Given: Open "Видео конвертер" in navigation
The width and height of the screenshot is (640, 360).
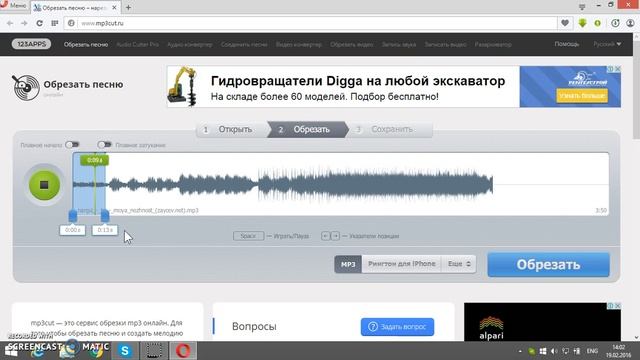Looking at the screenshot, I should pos(299,44).
